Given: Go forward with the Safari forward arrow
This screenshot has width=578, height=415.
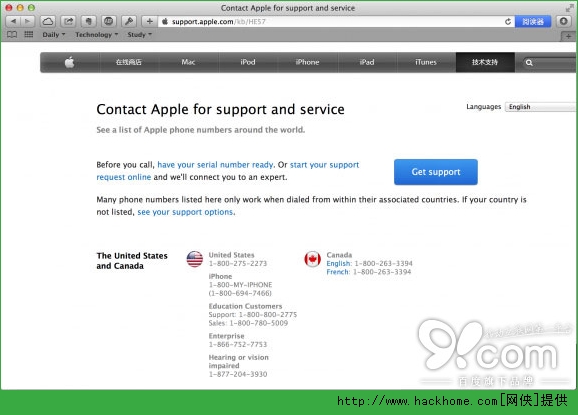Looking at the screenshot, I should [28, 21].
